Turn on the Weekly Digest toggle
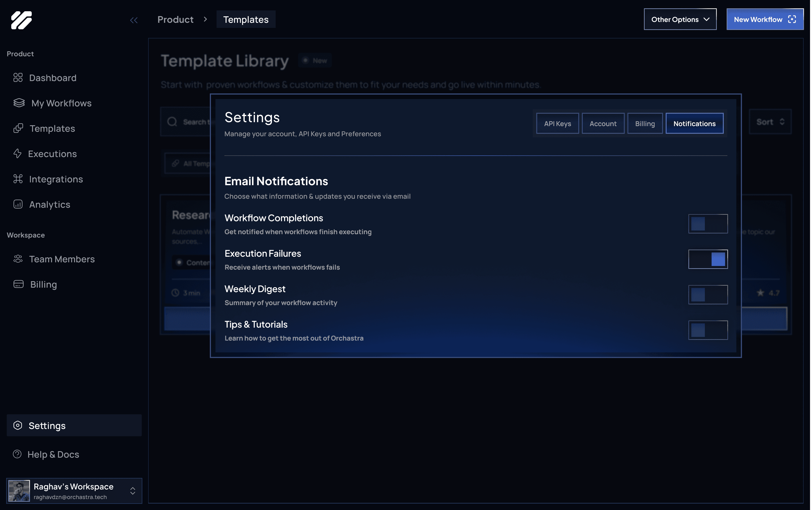Viewport: 812px width, 510px height. (707, 294)
